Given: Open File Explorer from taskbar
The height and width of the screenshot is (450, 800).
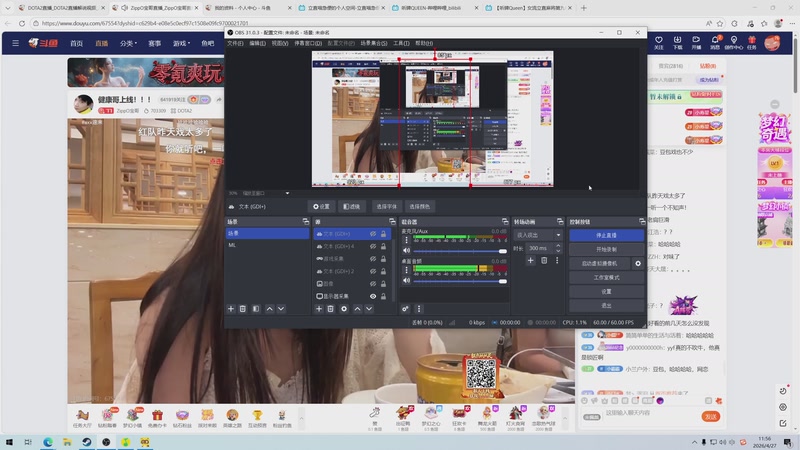Looking at the screenshot, I should 67,442.
